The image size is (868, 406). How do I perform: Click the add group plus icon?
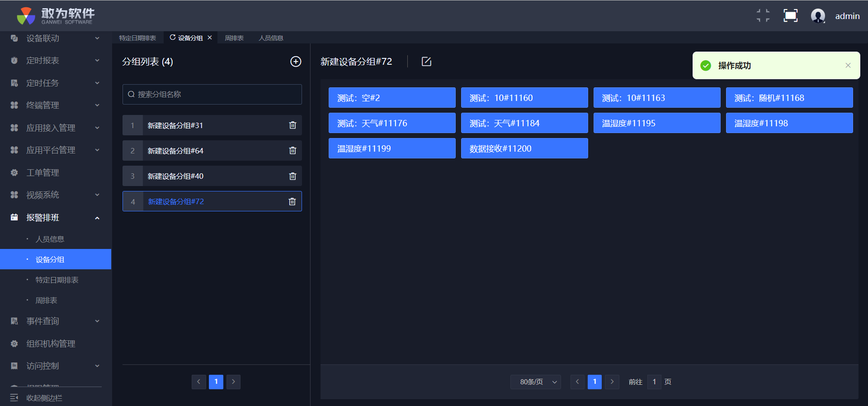pyautogui.click(x=296, y=62)
